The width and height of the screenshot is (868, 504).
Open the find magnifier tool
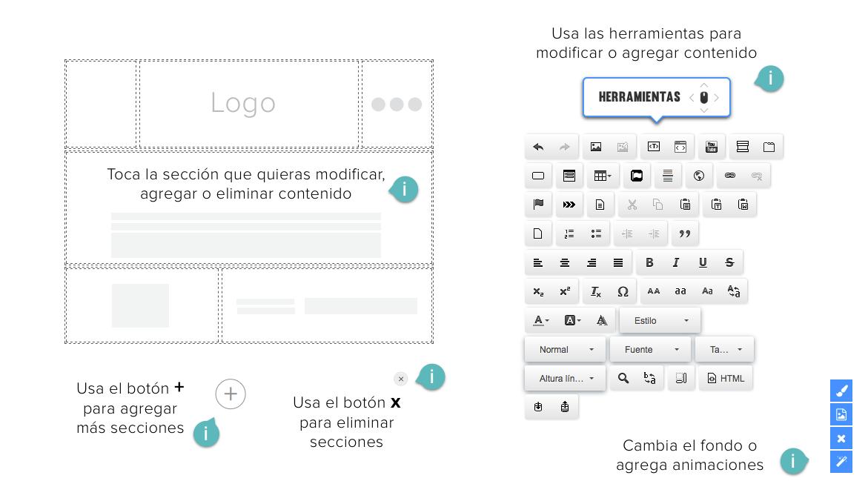coord(623,378)
